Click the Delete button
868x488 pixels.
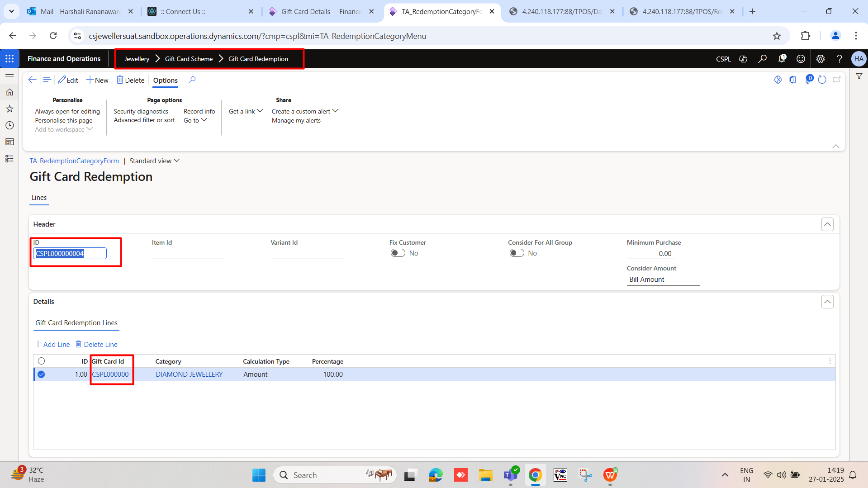pos(131,80)
